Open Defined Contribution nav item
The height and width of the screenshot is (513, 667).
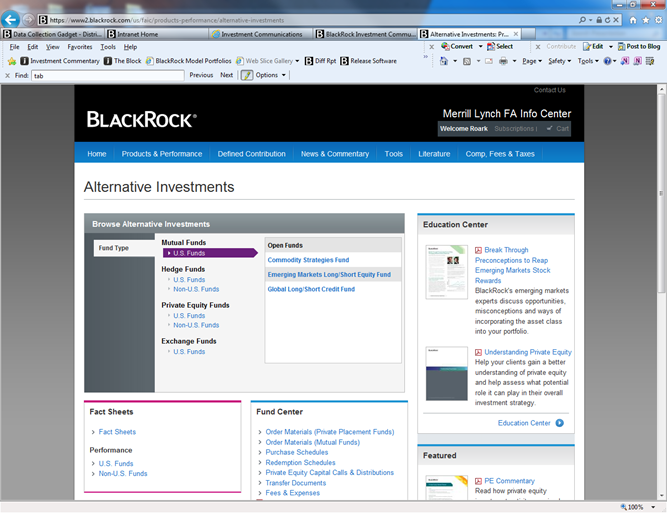coord(251,154)
